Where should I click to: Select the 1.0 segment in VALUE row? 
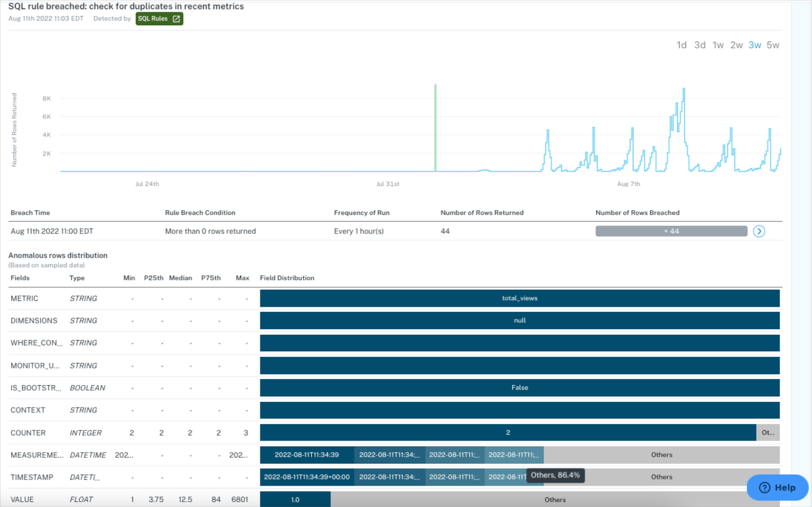coord(295,499)
